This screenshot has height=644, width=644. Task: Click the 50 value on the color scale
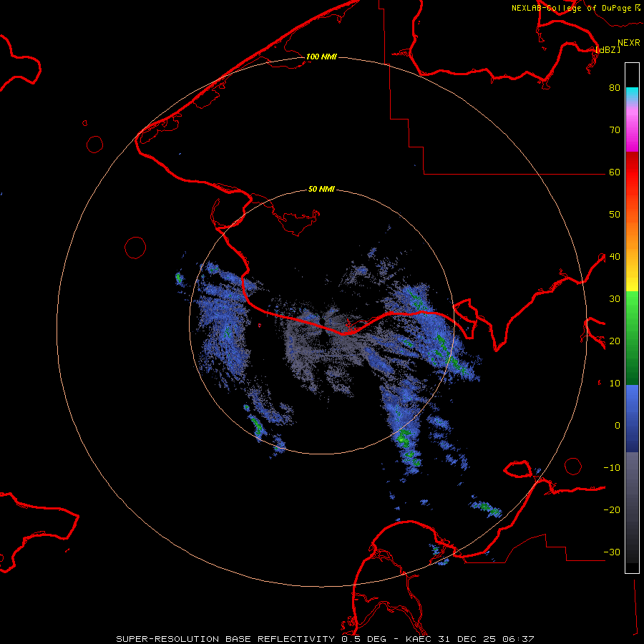click(615, 215)
